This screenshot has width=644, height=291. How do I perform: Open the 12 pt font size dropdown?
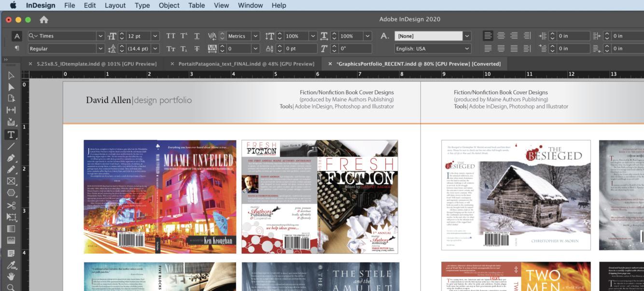click(x=155, y=36)
